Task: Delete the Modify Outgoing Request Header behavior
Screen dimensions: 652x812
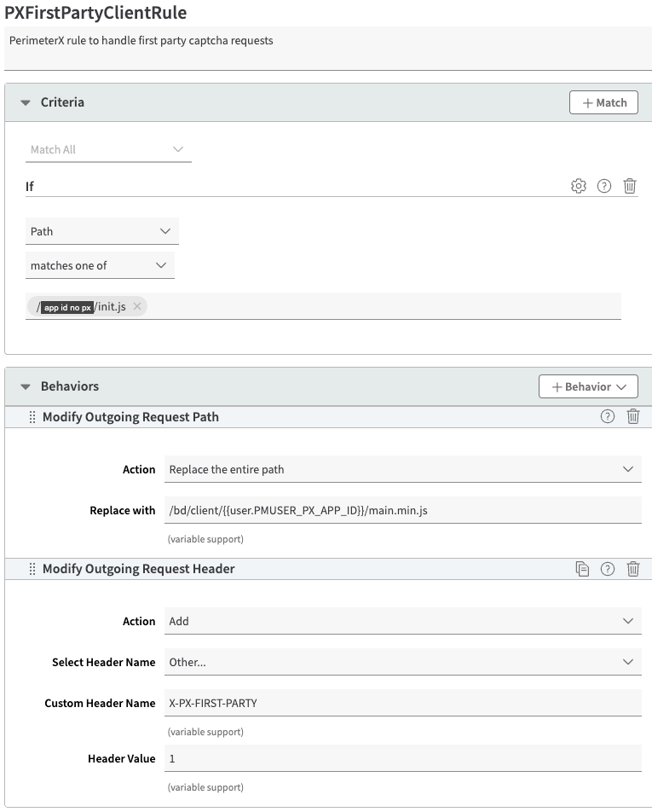Action: coord(633,569)
